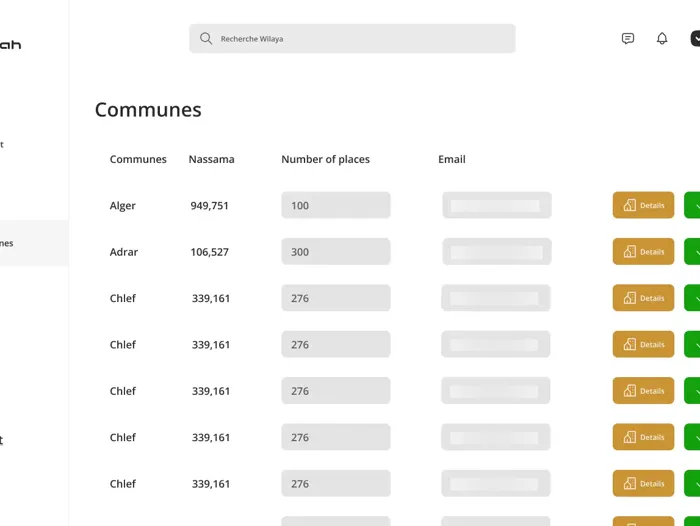The height and width of the screenshot is (526, 700).
Task: Click the green arrow button for Adrar
Action: (693, 252)
